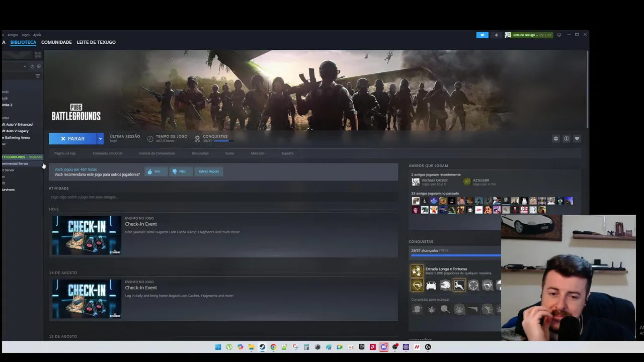Select the crosshair achievement icon
Screen dimensions: 644x362
tap(473, 286)
